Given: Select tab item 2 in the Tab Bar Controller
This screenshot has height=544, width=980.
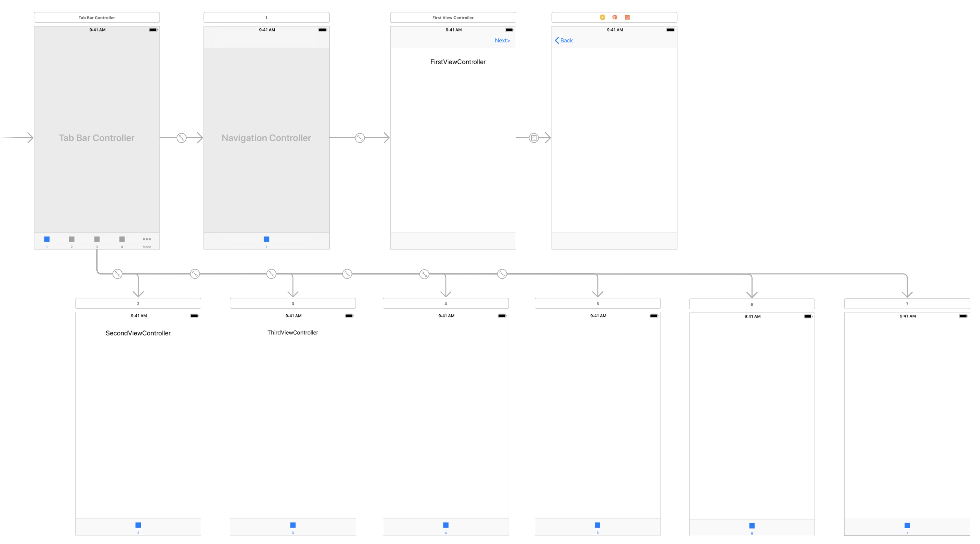Looking at the screenshot, I should [x=72, y=239].
